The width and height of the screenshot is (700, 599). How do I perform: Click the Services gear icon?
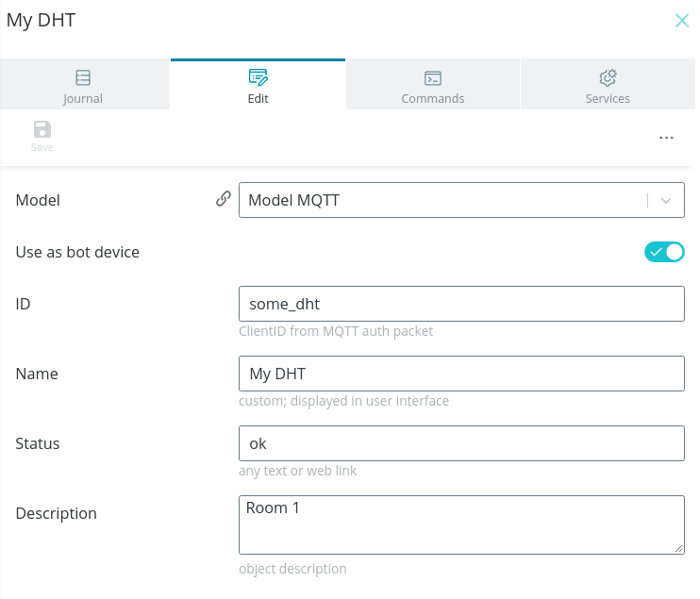tap(608, 77)
